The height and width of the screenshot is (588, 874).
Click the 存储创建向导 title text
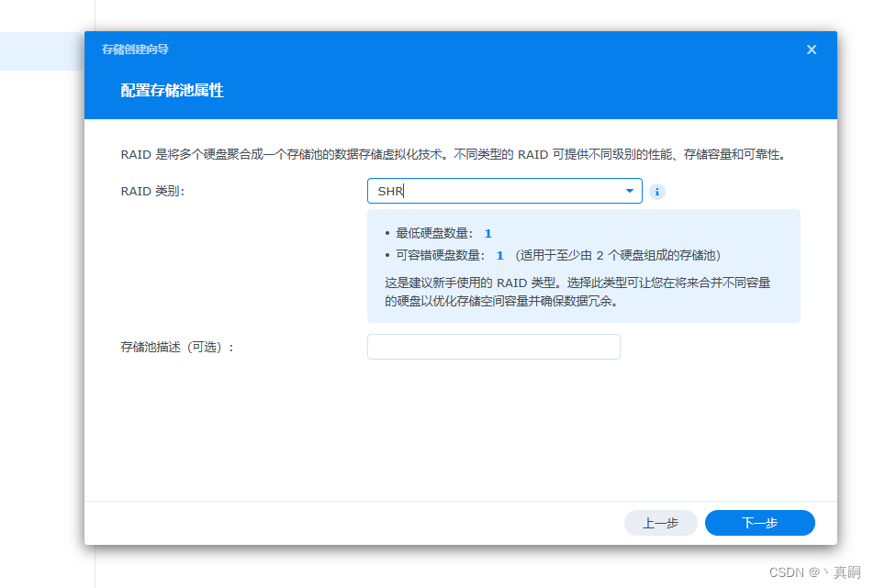(136, 50)
